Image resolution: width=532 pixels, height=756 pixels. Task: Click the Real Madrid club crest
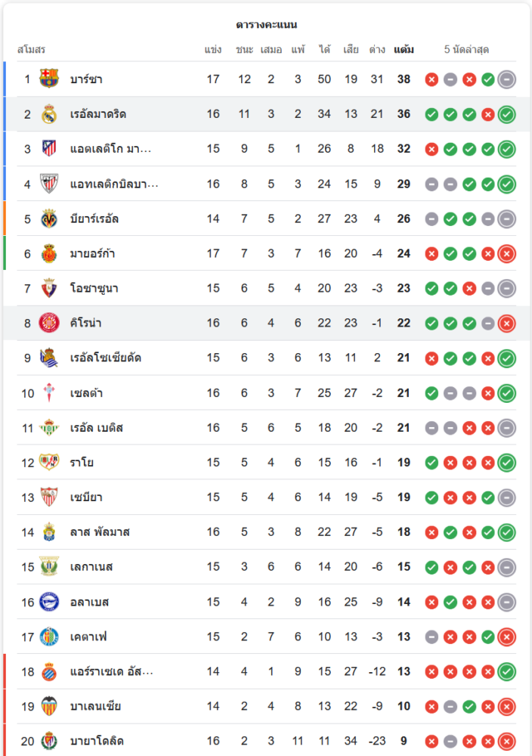pos(49,114)
